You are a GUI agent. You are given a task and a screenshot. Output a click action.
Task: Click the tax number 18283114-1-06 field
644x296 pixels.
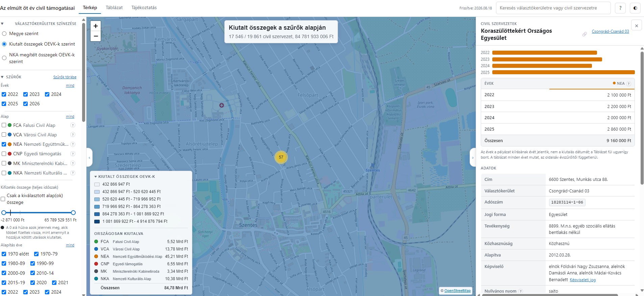tap(567, 202)
